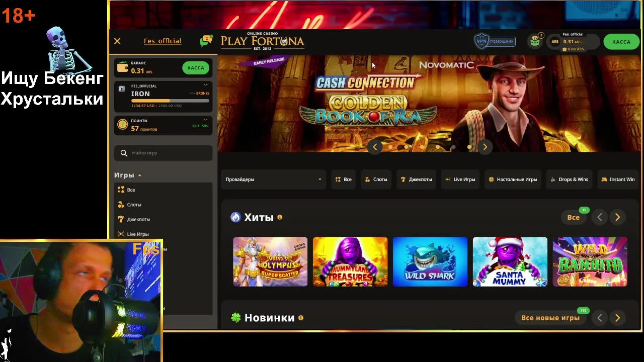
Task: Select the Drops & Wins category tab
Action: point(569,179)
